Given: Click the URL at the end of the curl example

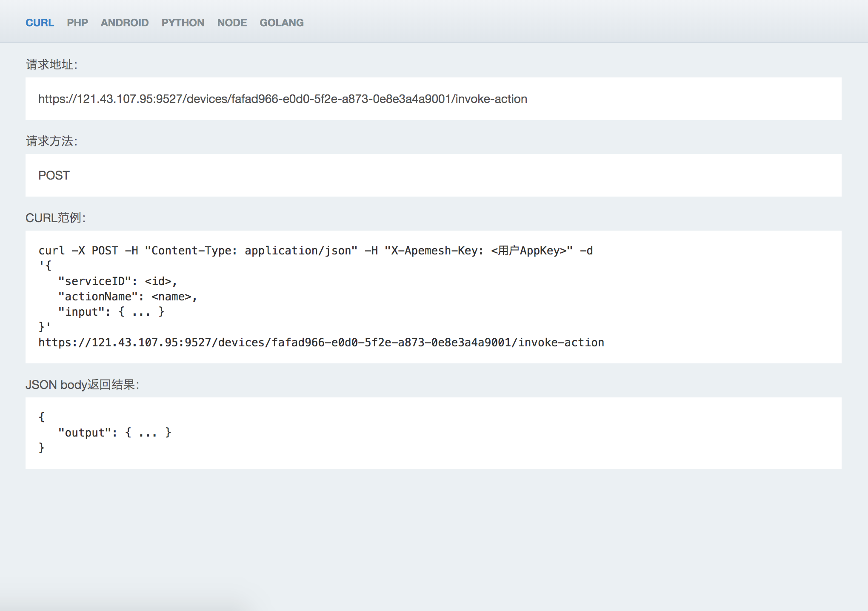Looking at the screenshot, I should [x=321, y=343].
